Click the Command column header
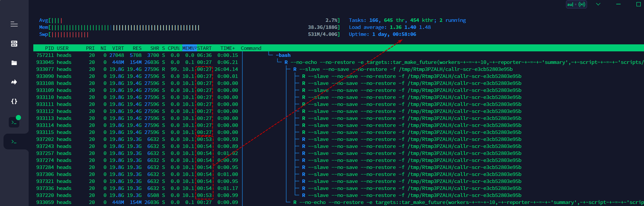 click(251, 48)
